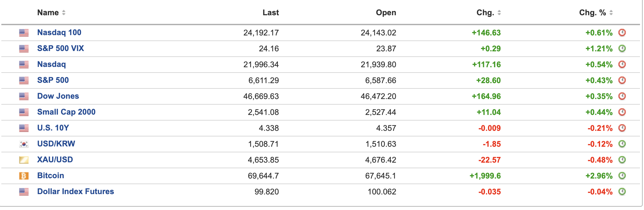
Task: Sort by the Chg. % column arrows
Action: tap(611, 13)
